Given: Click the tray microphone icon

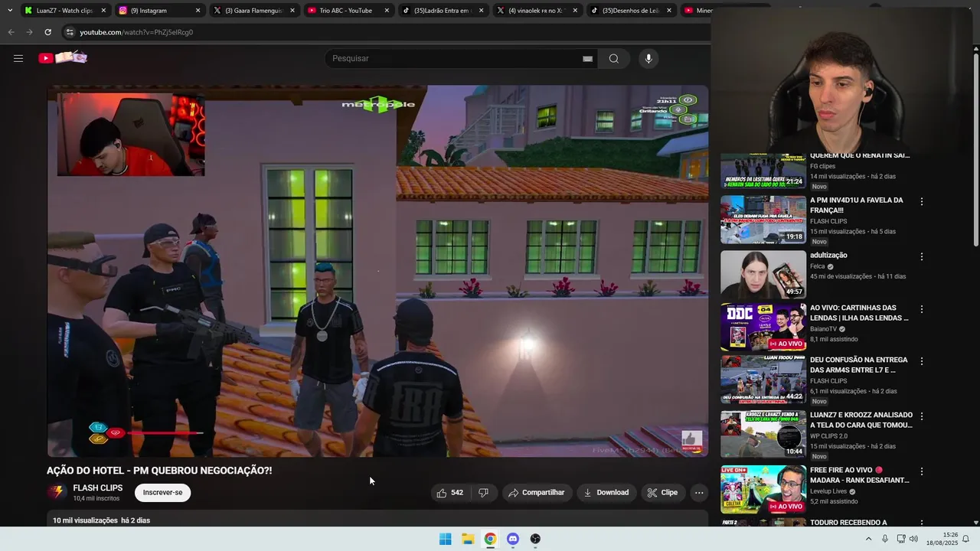Looking at the screenshot, I should (x=885, y=539).
